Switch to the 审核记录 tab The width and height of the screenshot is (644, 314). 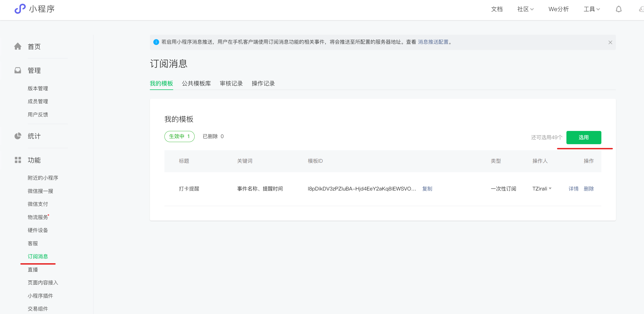pyautogui.click(x=231, y=84)
